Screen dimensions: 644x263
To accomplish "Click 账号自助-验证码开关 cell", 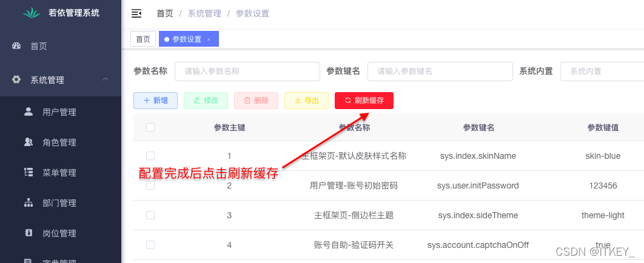I will click(354, 245).
